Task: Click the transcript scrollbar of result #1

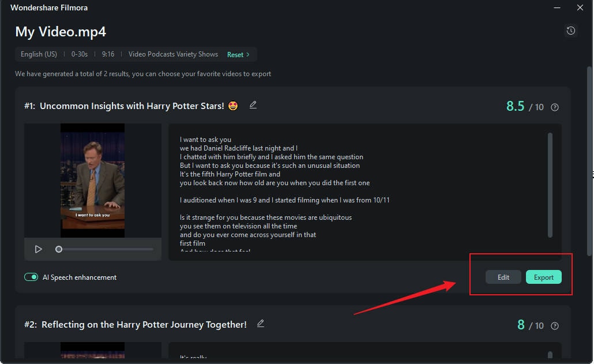Action: (x=550, y=185)
